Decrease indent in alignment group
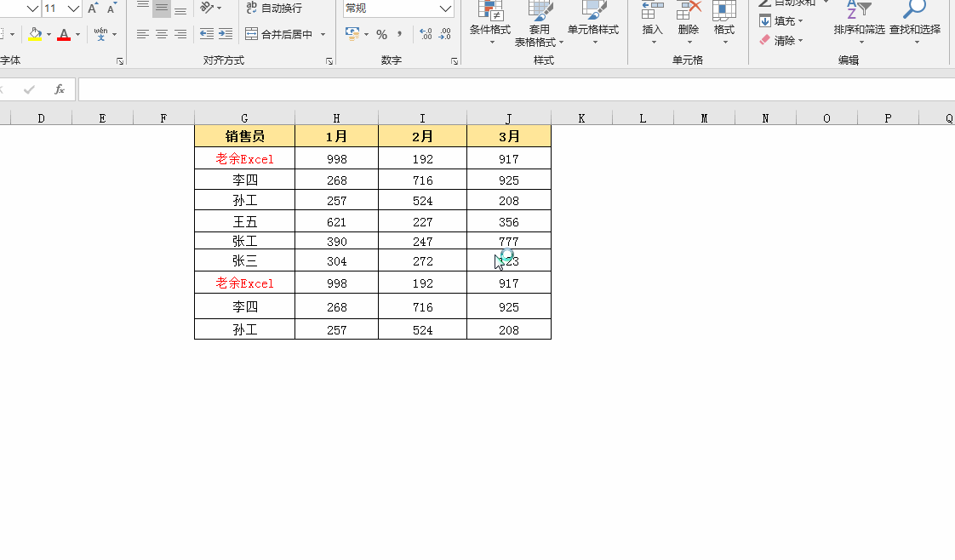 207,34
